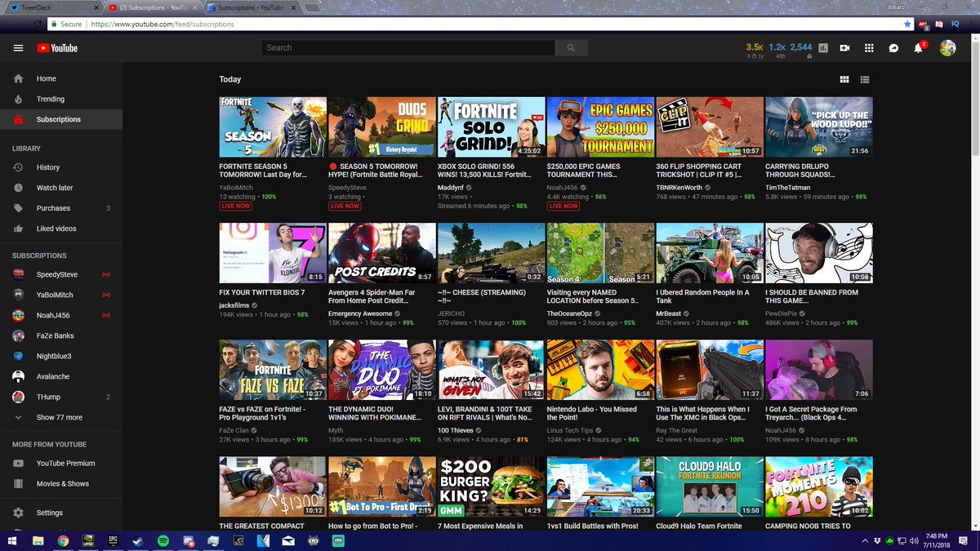Open Chrome's three-dot menu
Screen dimensions: 980x551
click(971, 24)
